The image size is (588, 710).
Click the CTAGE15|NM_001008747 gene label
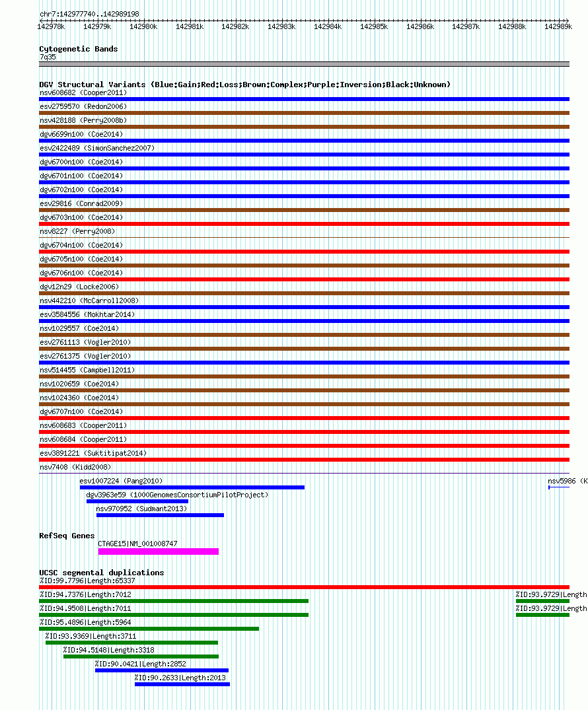(x=137, y=544)
